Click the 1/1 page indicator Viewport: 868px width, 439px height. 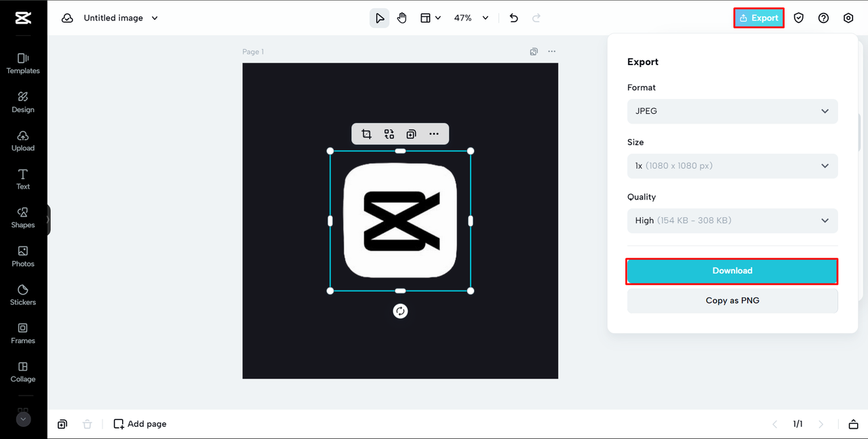pos(798,424)
